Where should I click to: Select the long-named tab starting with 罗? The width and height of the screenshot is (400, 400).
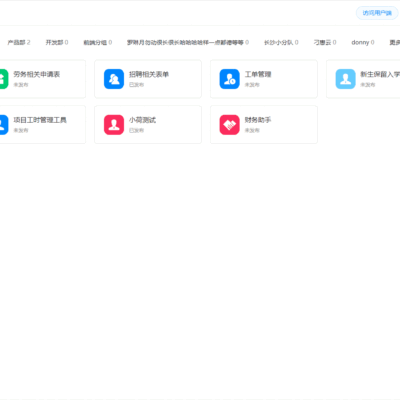[x=188, y=42]
